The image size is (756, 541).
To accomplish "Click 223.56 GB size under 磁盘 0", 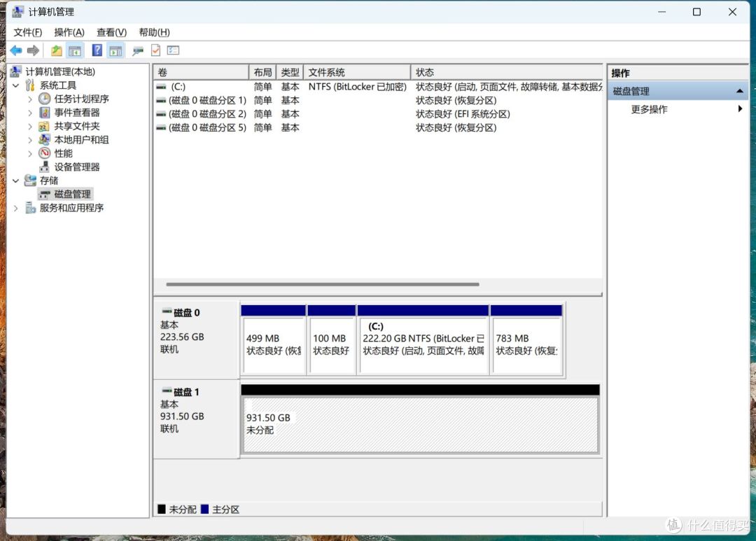I will point(182,337).
